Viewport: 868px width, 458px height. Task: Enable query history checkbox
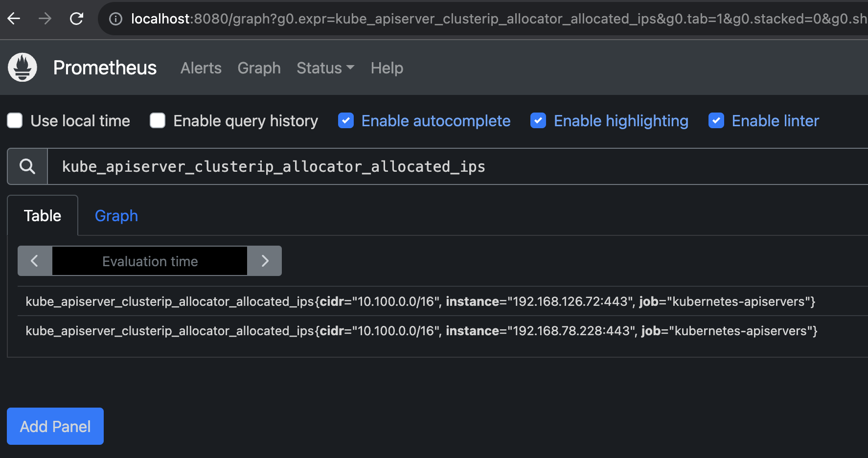[x=158, y=120]
